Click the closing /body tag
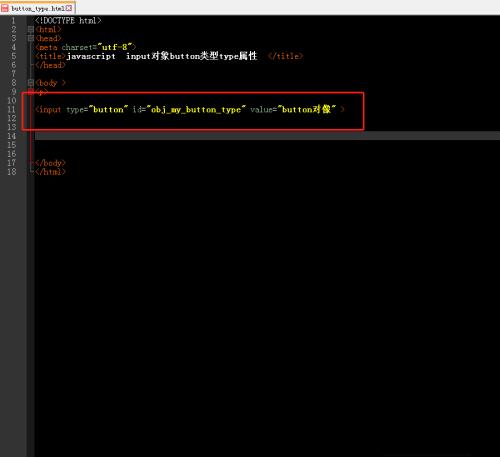Image resolution: width=500 pixels, height=457 pixels. click(50, 163)
